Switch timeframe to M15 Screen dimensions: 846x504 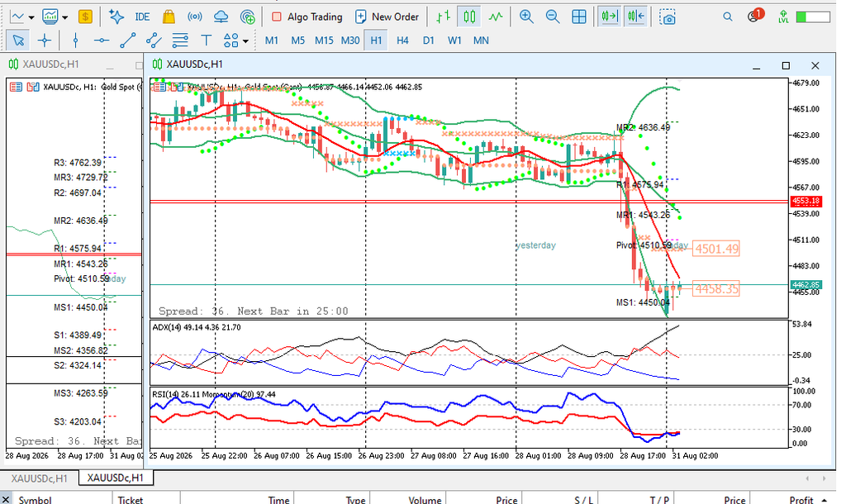(324, 40)
